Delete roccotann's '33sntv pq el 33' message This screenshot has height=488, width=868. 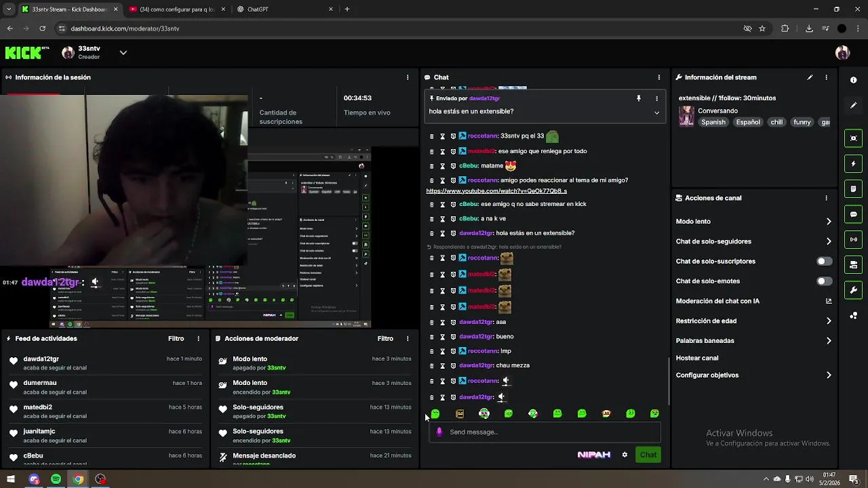[x=431, y=136]
